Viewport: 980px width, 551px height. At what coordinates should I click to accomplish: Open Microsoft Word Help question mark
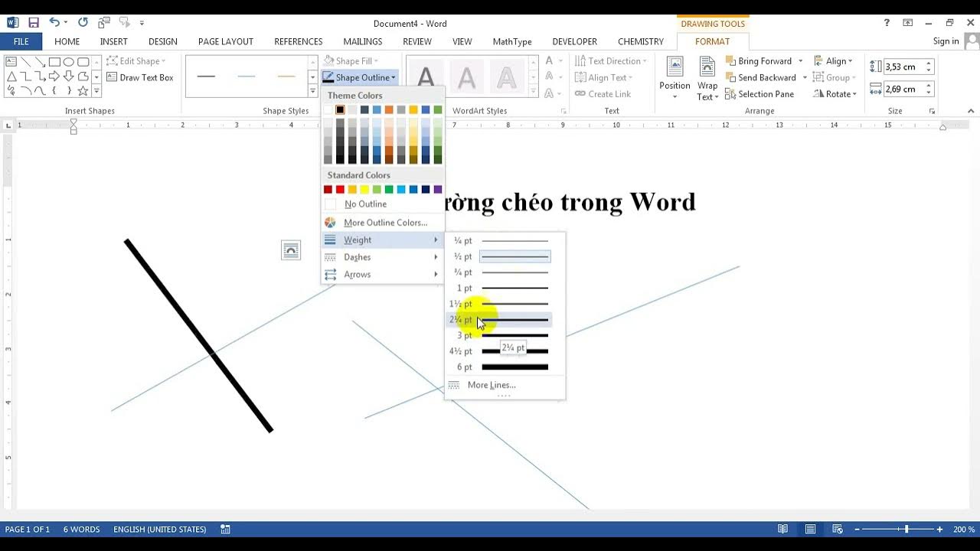[887, 23]
